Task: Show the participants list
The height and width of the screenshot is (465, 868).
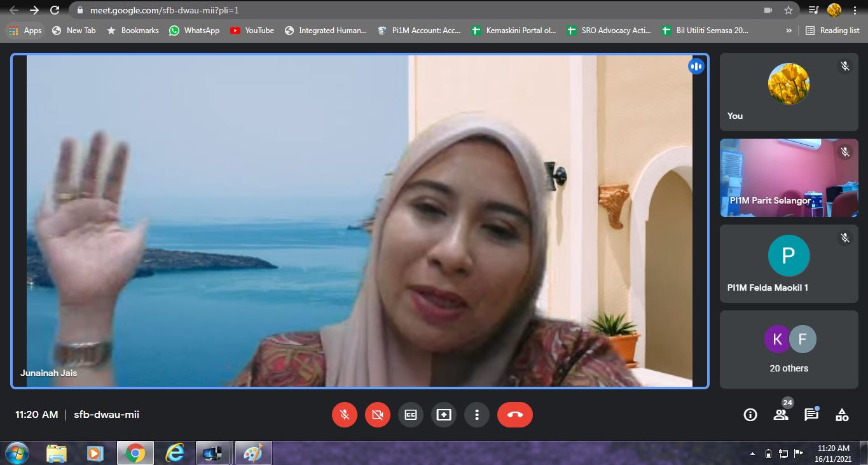Action: point(781,415)
